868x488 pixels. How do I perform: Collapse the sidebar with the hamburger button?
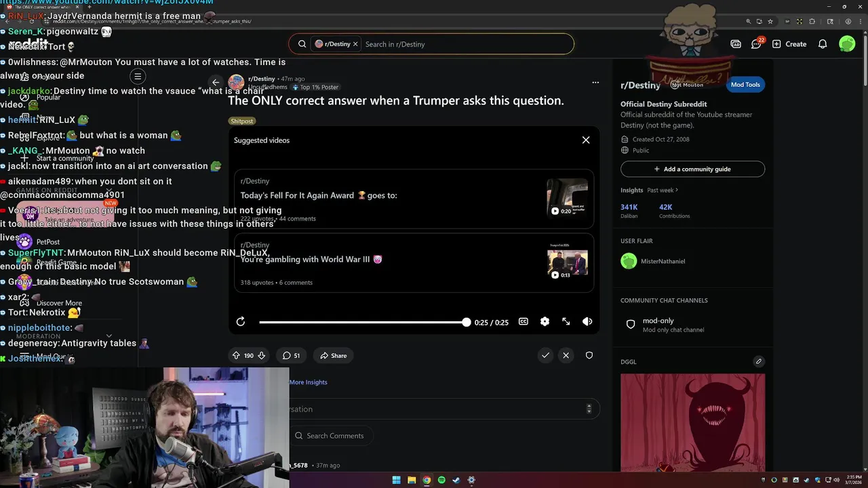point(138,77)
